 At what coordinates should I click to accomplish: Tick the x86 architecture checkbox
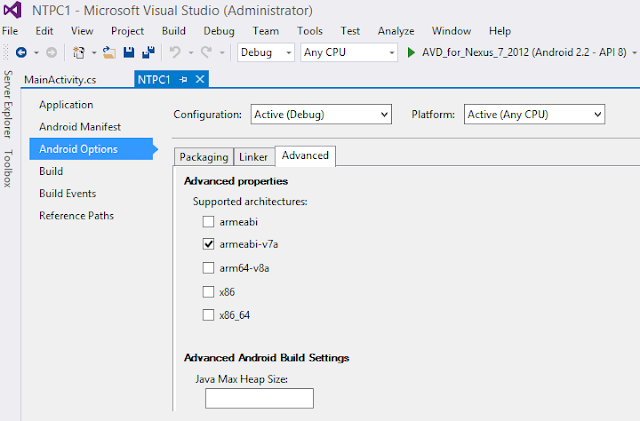(x=208, y=292)
